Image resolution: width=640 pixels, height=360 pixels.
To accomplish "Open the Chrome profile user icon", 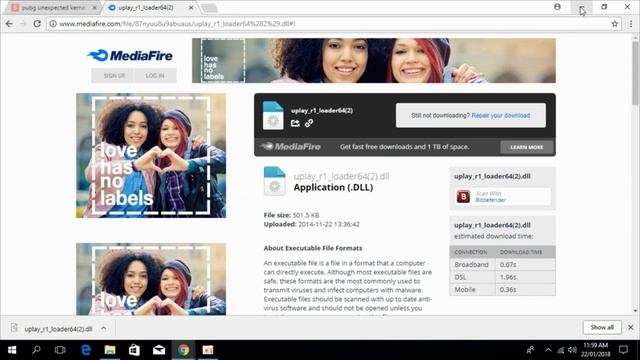I will 557,7.
